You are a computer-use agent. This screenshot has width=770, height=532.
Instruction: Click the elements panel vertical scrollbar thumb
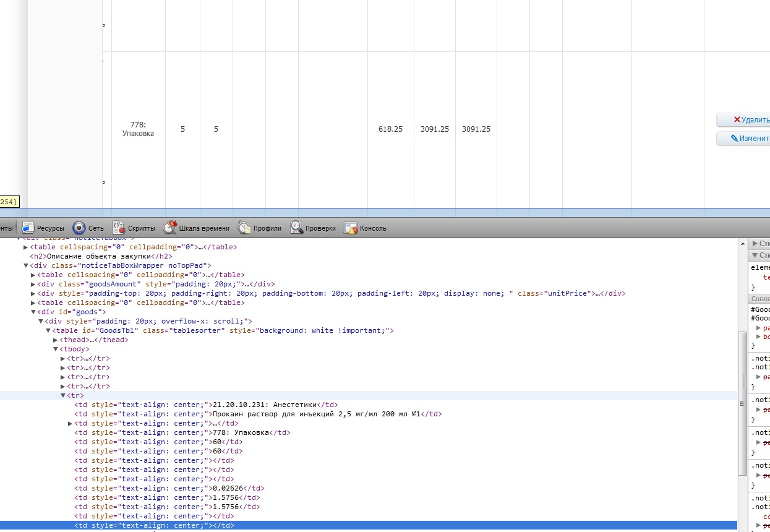[743, 403]
